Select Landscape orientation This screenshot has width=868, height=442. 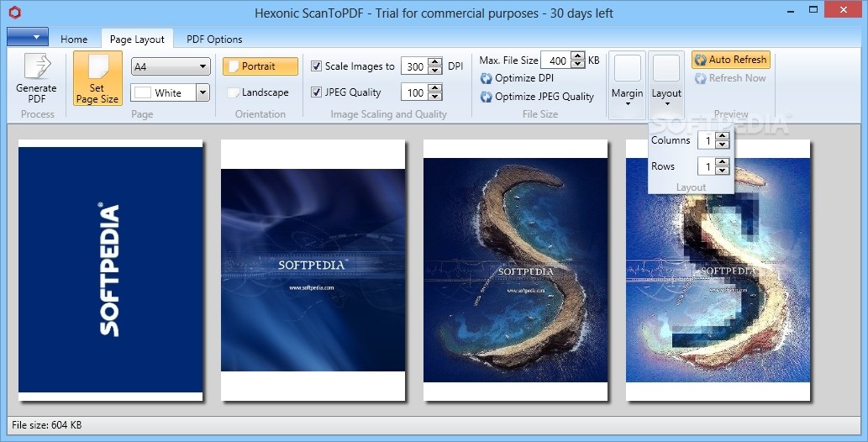(x=260, y=92)
